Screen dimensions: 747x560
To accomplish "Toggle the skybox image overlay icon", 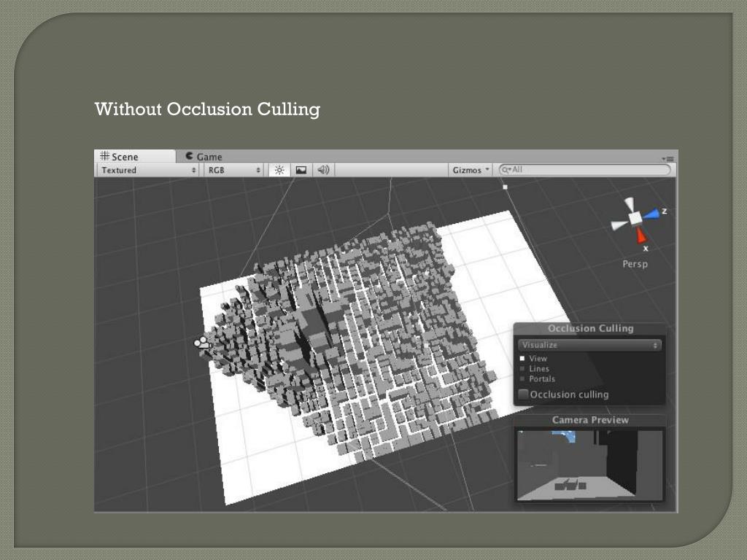I will pyautogui.click(x=301, y=170).
